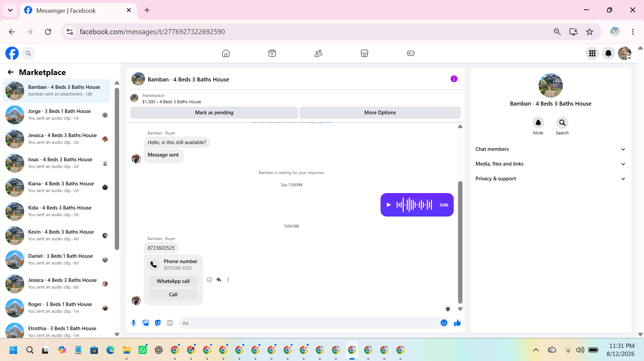Open Kevin 4 Beds 3 Baths chat
This screenshot has width=644, height=361.
56,236
